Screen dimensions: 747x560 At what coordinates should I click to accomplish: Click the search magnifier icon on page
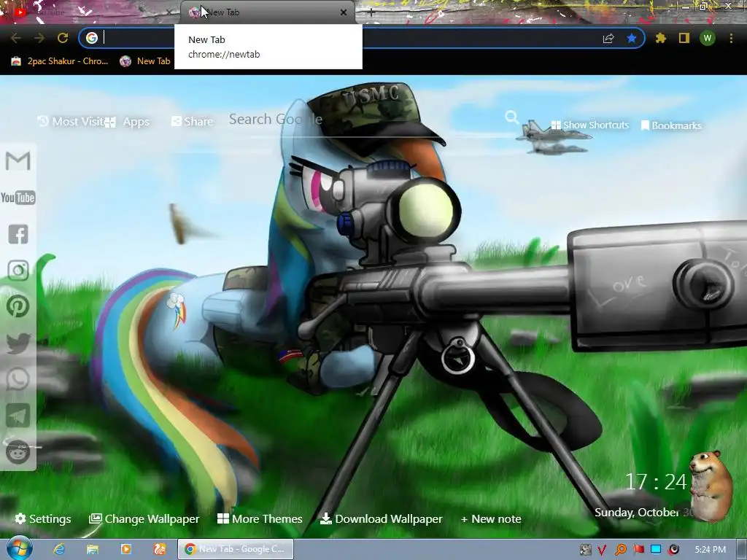pyautogui.click(x=511, y=117)
